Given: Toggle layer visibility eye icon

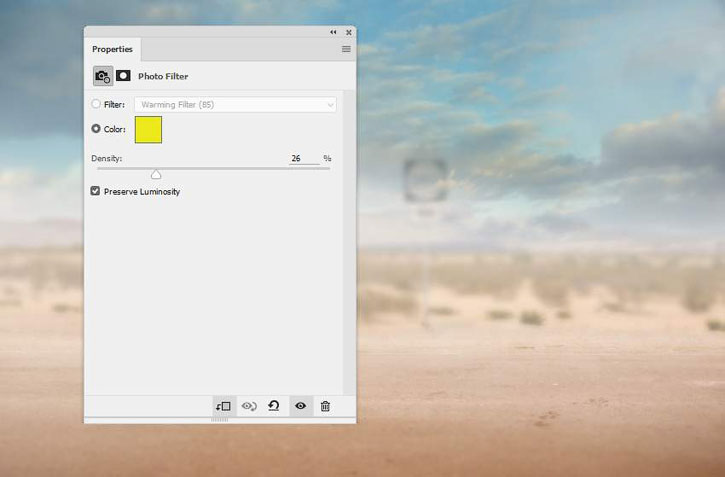Looking at the screenshot, I should tap(301, 406).
